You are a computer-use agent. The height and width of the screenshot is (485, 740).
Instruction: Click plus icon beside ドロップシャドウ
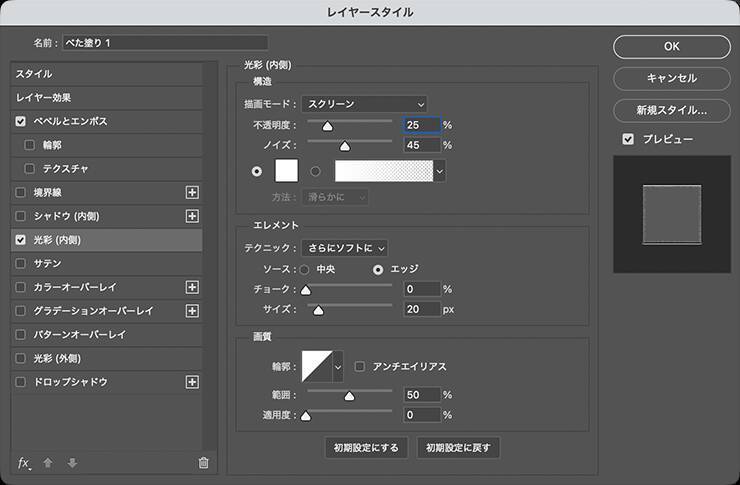coord(192,382)
